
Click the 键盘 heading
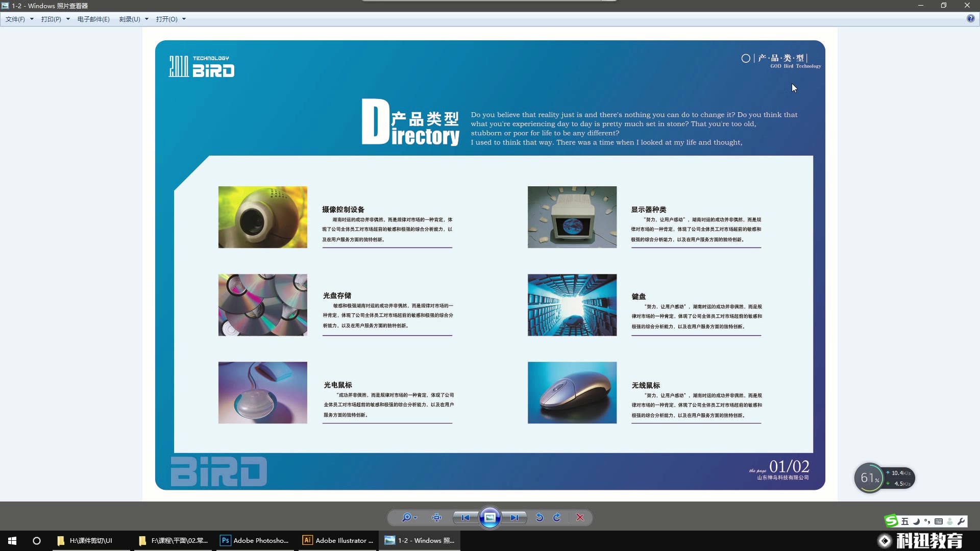(x=639, y=296)
